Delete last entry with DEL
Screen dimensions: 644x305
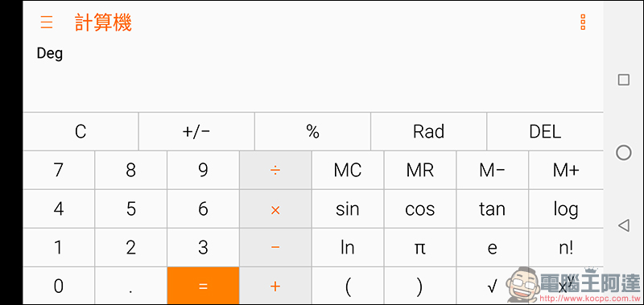[545, 132]
